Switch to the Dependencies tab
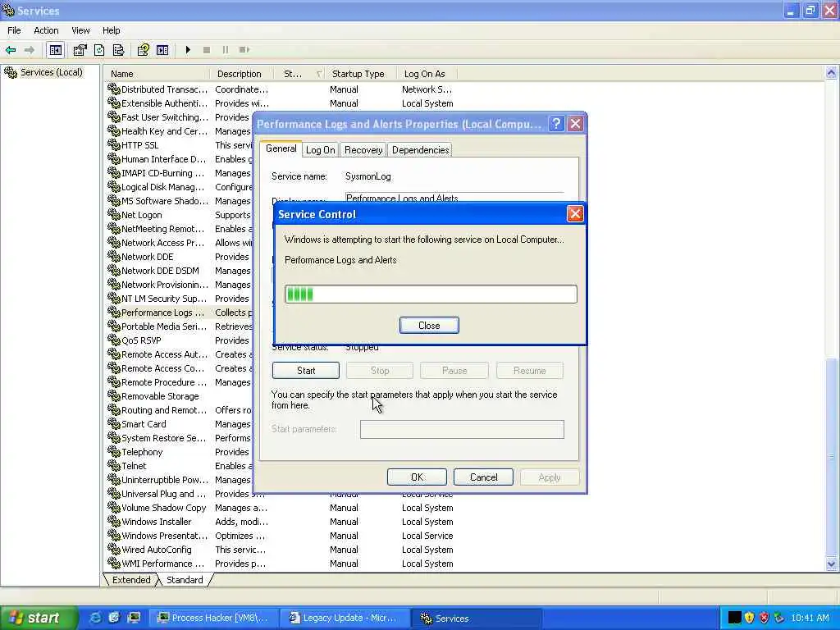This screenshot has width=840, height=630. pyautogui.click(x=421, y=151)
